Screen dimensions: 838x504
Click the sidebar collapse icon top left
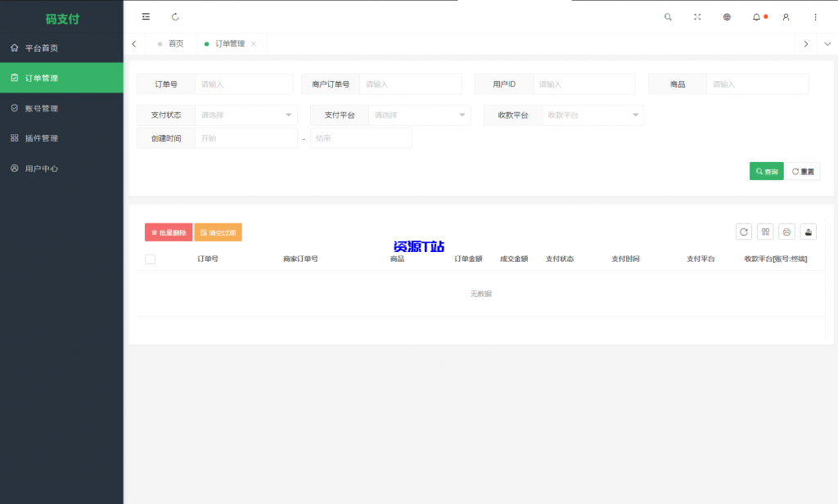(x=146, y=16)
